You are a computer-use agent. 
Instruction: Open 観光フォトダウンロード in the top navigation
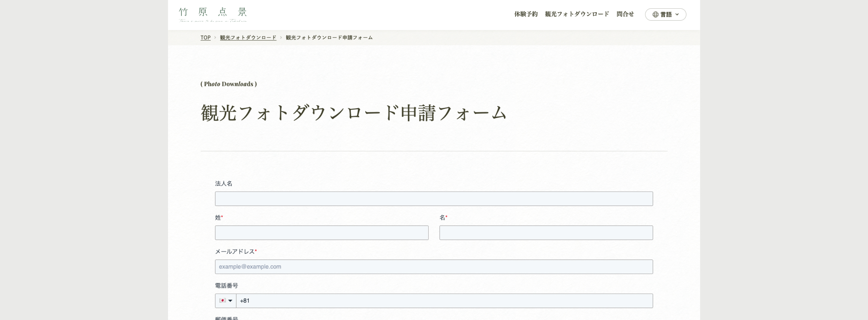click(577, 14)
